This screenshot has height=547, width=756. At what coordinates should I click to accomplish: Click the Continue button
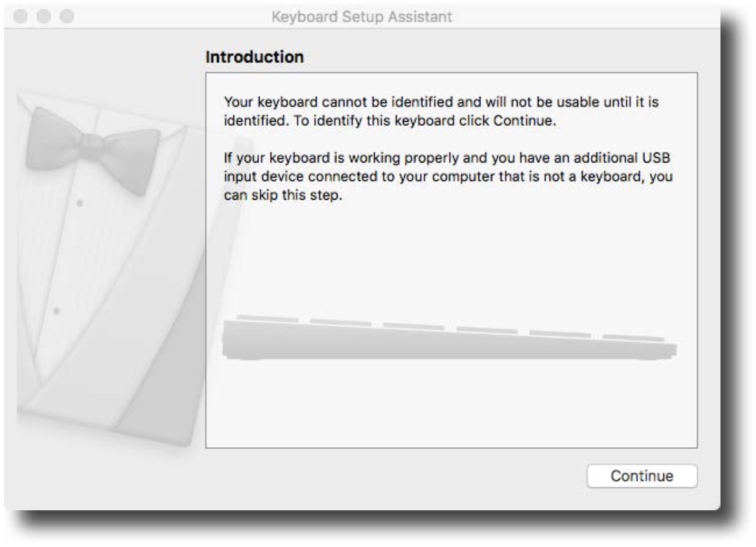(x=642, y=476)
